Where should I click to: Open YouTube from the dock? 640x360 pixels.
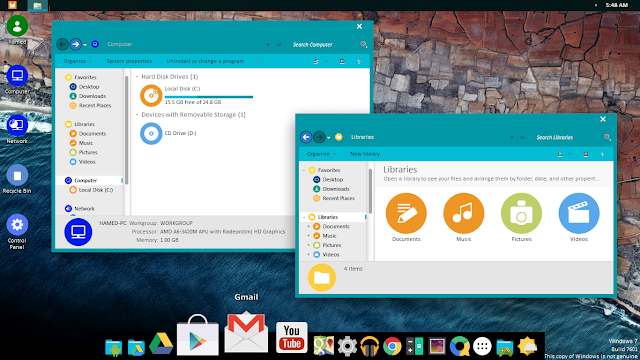[x=291, y=337]
